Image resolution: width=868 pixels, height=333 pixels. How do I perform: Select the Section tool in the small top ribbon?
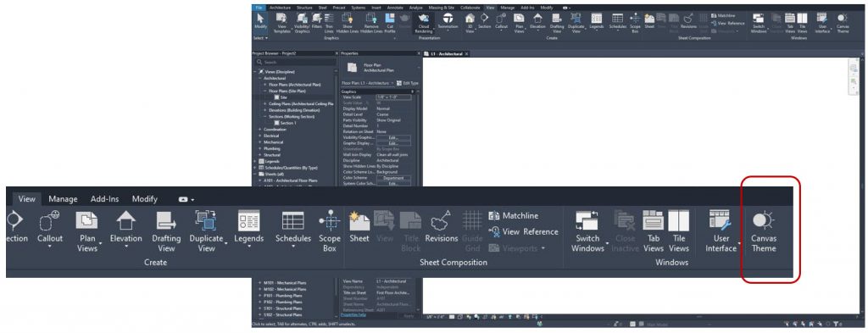pyautogui.click(x=484, y=21)
